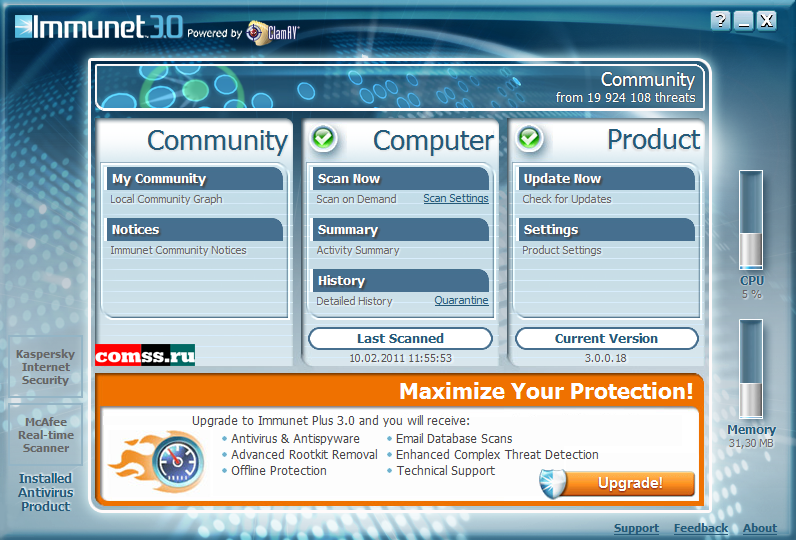
Task: Click 'Check for Updates' text
Action: click(x=567, y=199)
